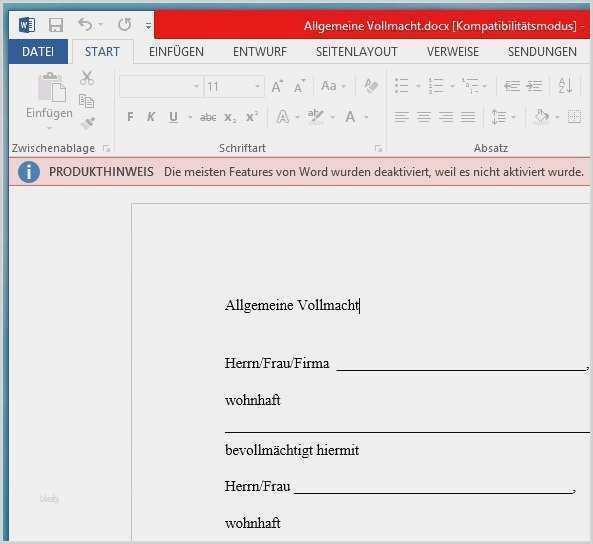The height and width of the screenshot is (544, 593).
Task: Start a multilevel list
Action: tap(470, 85)
